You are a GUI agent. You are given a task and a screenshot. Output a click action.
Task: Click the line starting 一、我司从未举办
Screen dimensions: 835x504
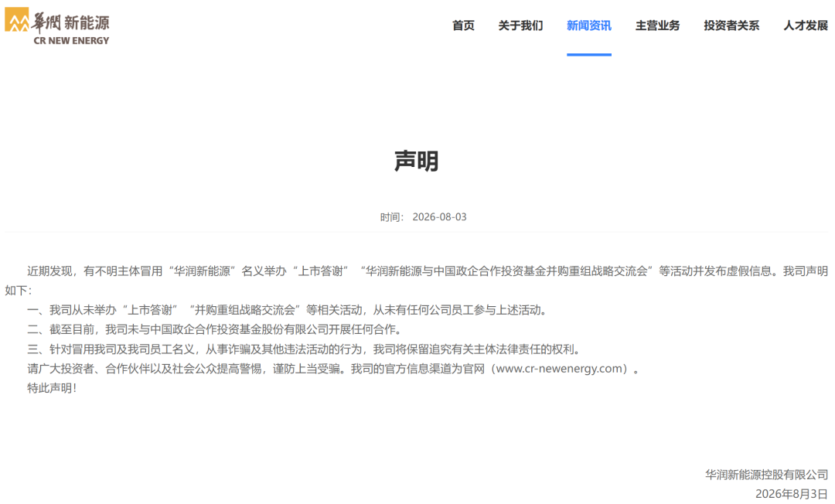pos(287,310)
